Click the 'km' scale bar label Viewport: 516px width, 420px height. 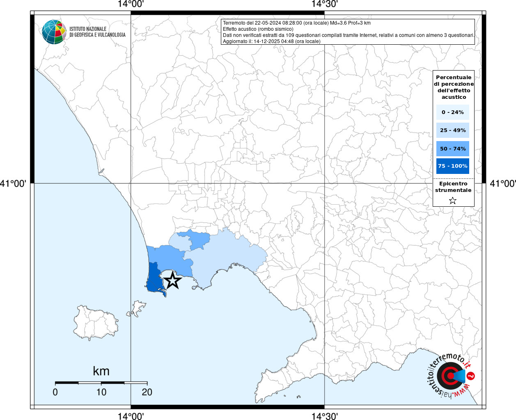click(101, 371)
